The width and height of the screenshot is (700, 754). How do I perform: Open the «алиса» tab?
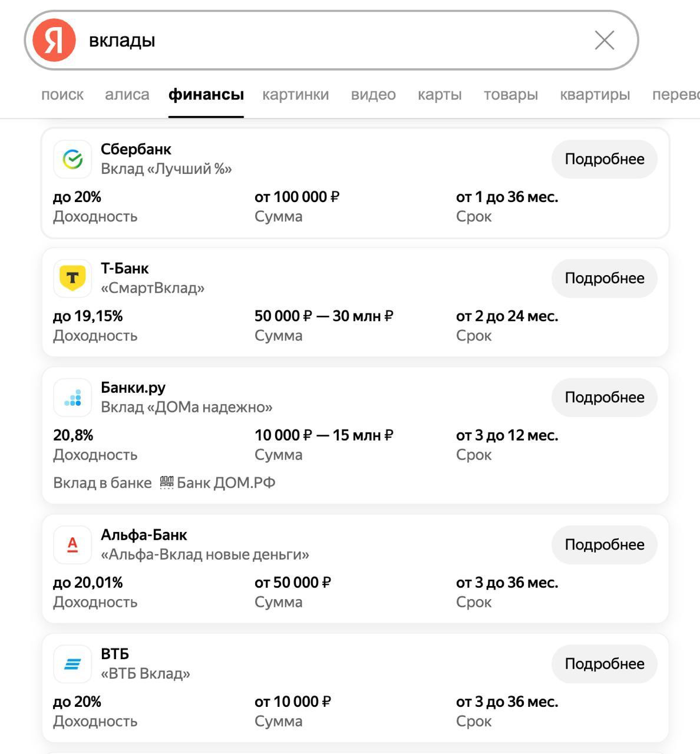point(127,94)
